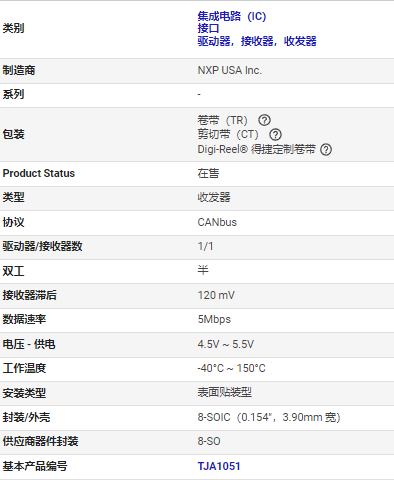The height and width of the screenshot is (480, 394).
Task: Select the 表面贴装型 mounting type value
Action: [x=225, y=393]
